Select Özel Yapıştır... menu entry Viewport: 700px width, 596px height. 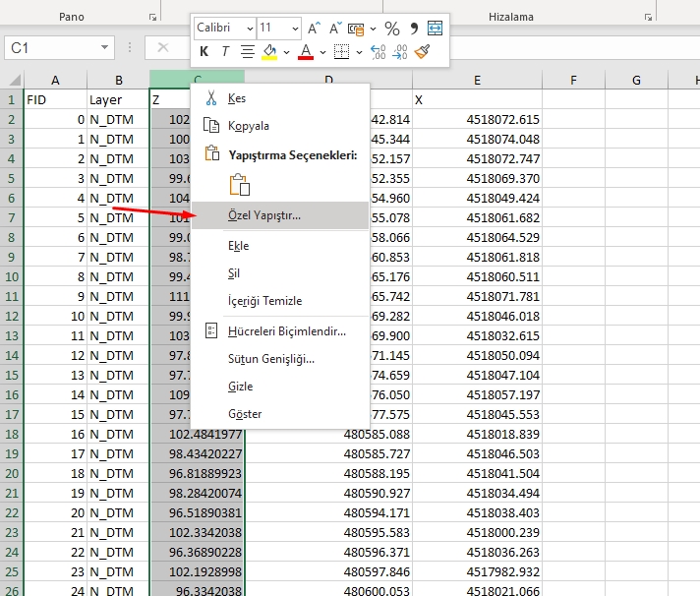[280, 215]
